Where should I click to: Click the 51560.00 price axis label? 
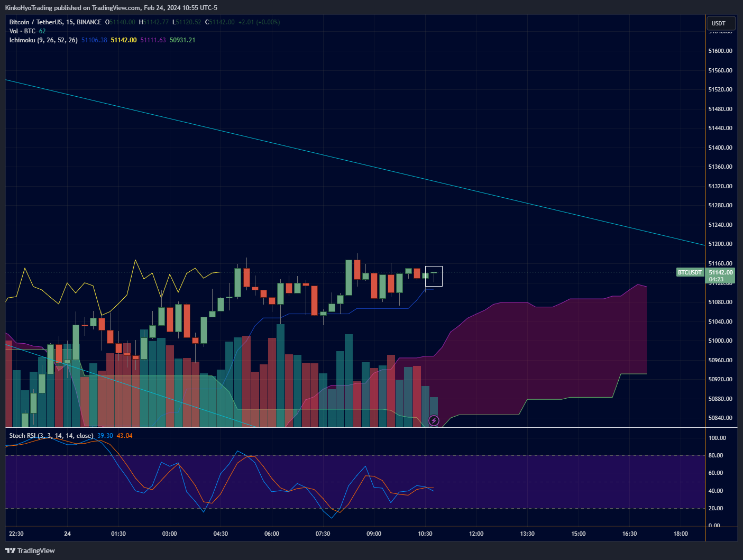click(720, 70)
